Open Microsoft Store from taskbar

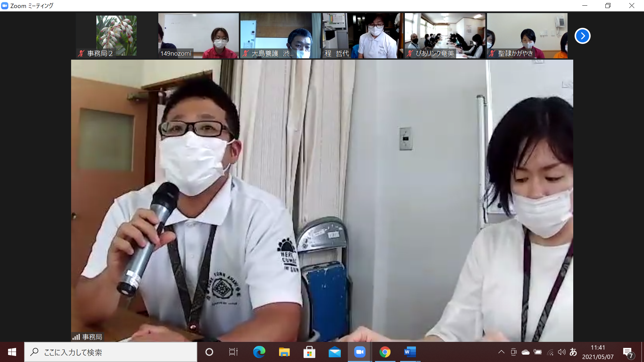309,352
